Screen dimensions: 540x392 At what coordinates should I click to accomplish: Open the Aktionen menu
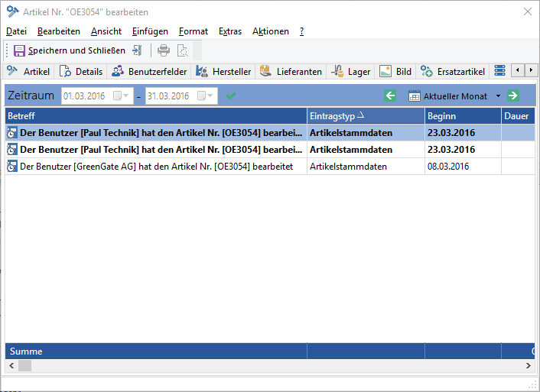270,31
